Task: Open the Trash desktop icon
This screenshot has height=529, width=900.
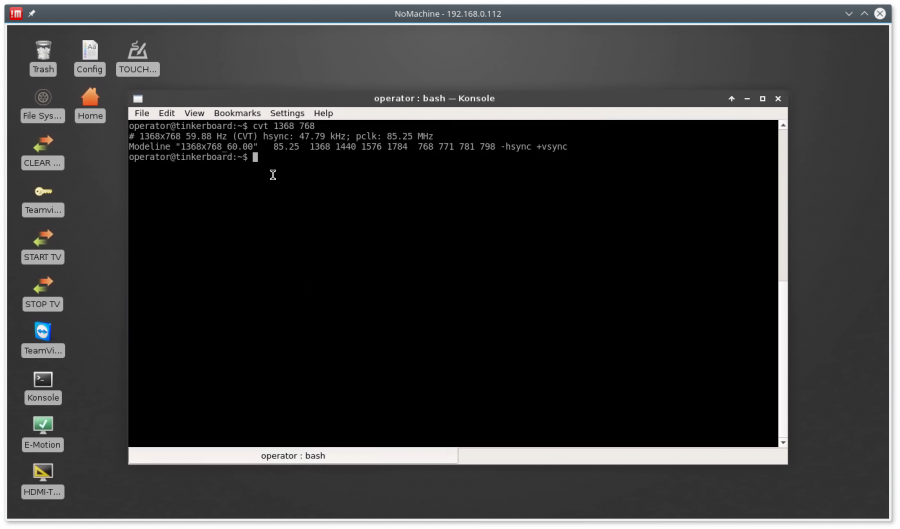Action: point(43,50)
